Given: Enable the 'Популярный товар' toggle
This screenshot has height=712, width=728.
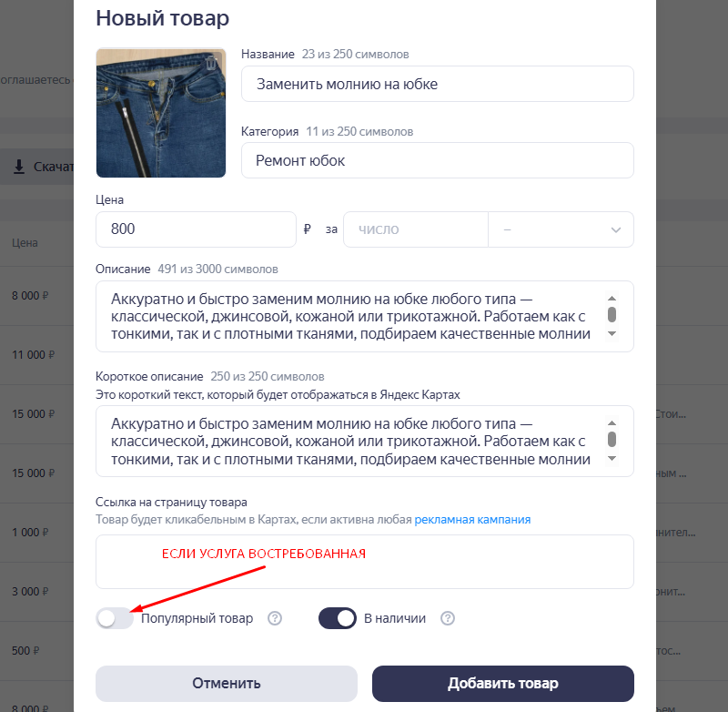Looking at the screenshot, I should (x=114, y=618).
